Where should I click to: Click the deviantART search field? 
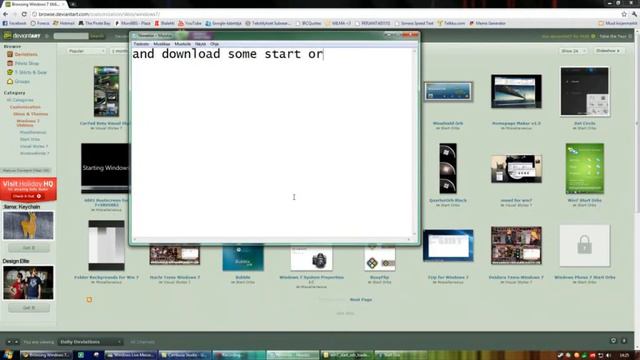(x=71, y=36)
